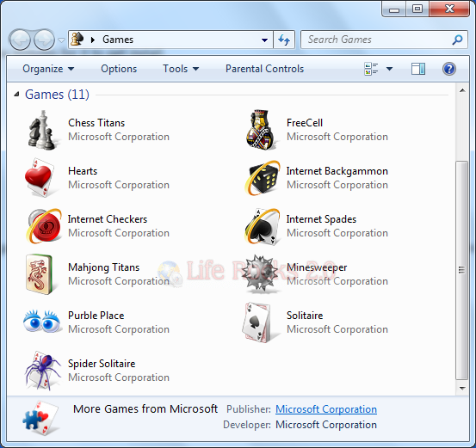Minimize the Games window
Viewport: 476px width, 448px height.
394,9
